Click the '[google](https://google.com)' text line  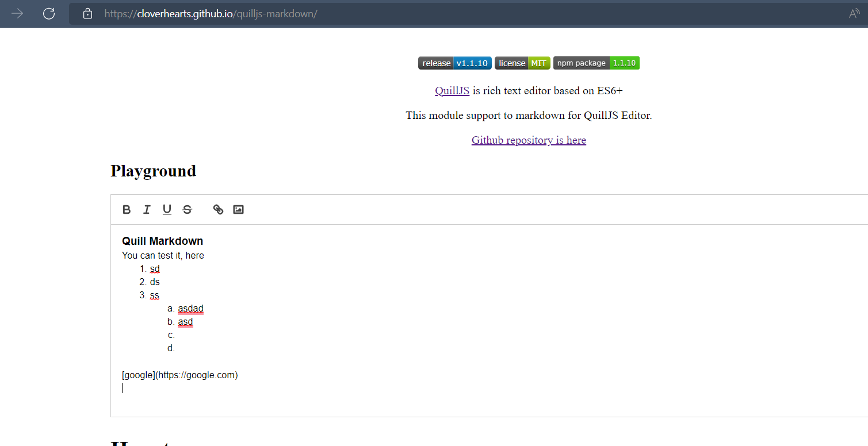(x=180, y=375)
